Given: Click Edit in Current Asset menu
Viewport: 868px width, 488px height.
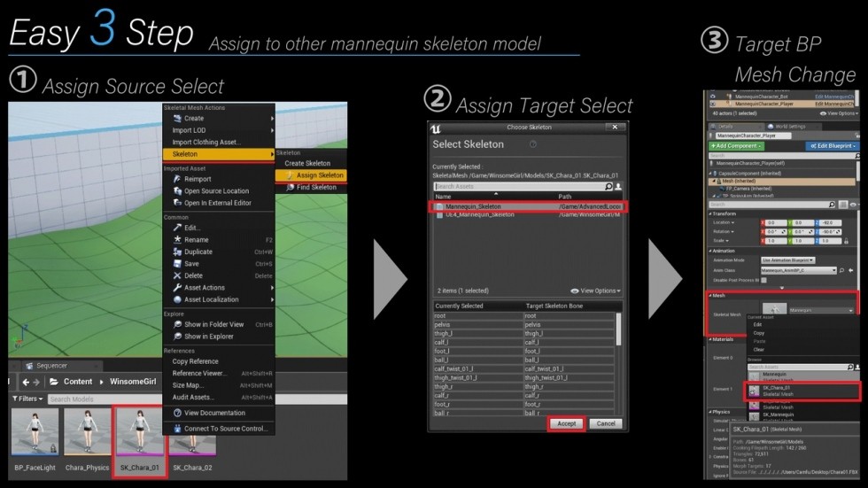Looking at the screenshot, I should tap(757, 325).
